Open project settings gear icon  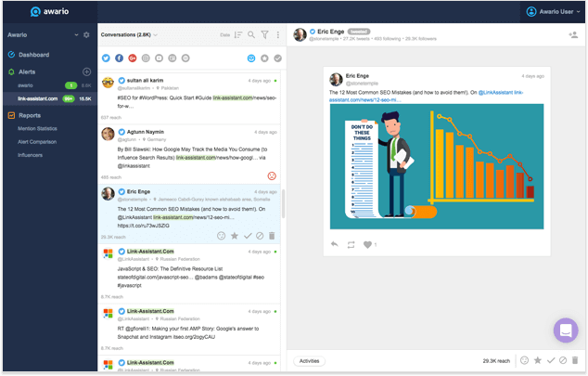86,35
